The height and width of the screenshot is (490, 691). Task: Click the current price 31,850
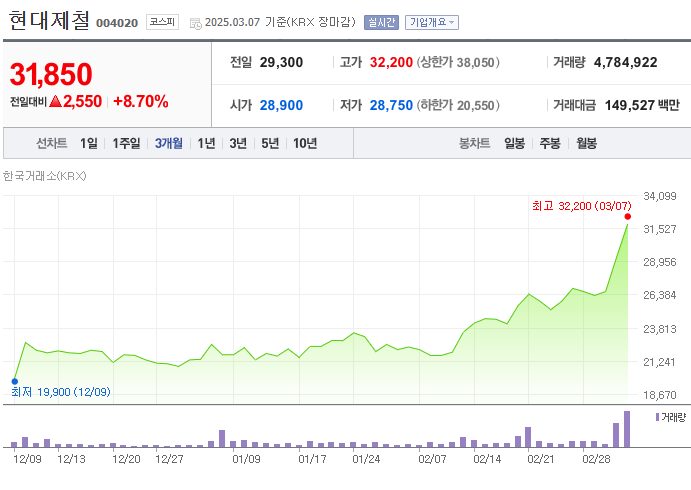coord(51,74)
